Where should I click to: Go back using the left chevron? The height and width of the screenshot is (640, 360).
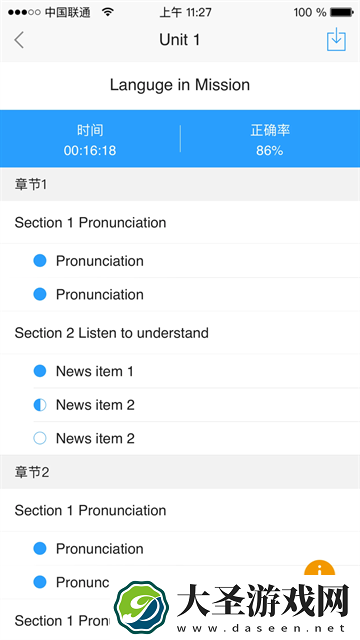[x=19, y=40]
